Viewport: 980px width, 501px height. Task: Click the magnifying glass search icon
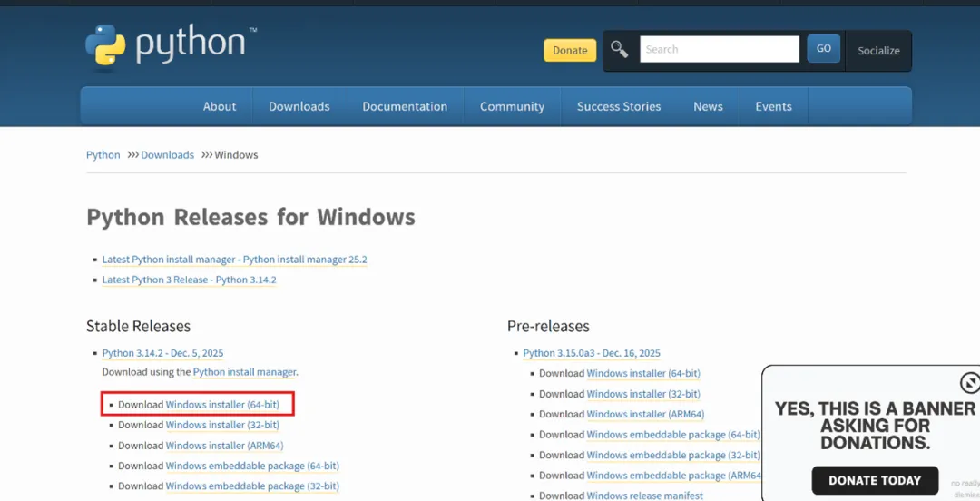(x=620, y=49)
